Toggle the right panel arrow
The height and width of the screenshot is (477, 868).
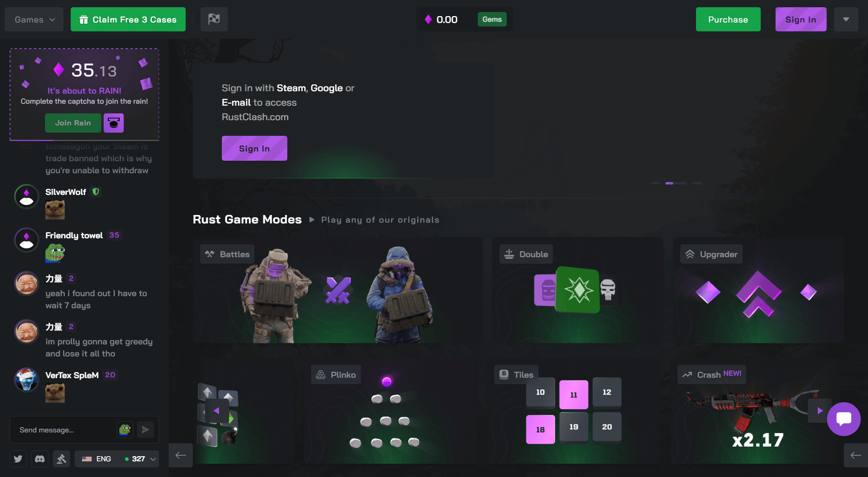click(x=856, y=455)
